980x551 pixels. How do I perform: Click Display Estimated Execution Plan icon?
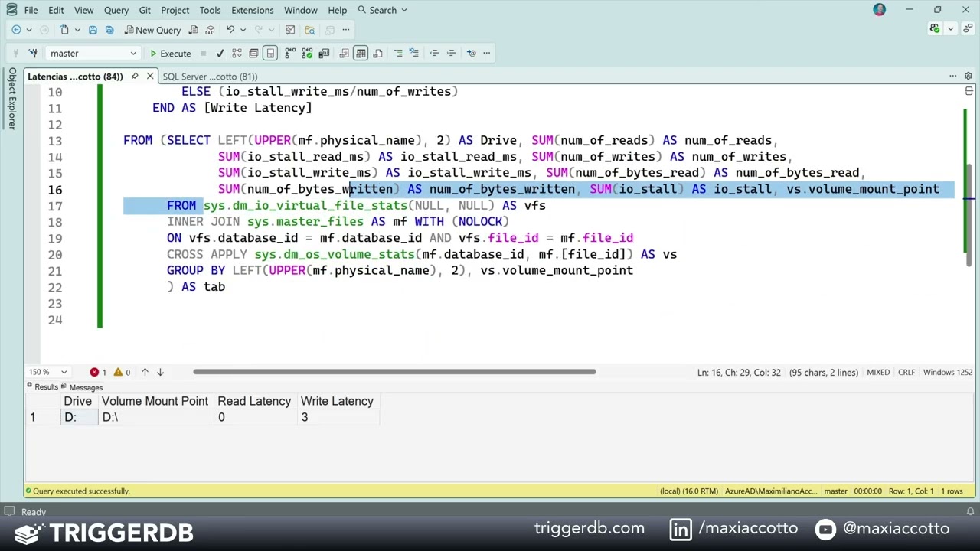237,53
